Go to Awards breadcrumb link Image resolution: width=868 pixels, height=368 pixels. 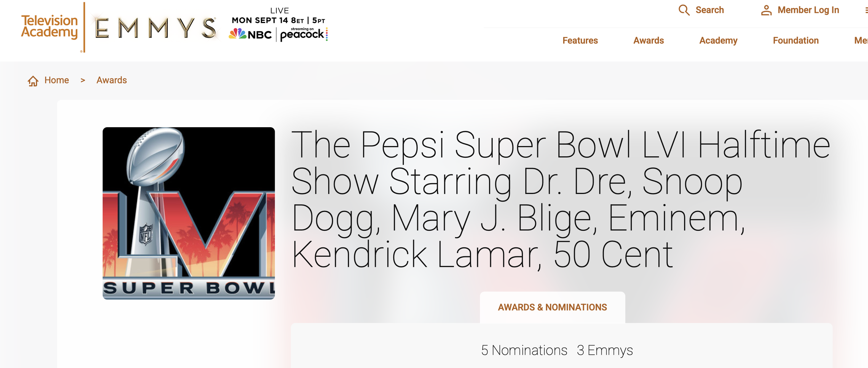[x=111, y=80]
